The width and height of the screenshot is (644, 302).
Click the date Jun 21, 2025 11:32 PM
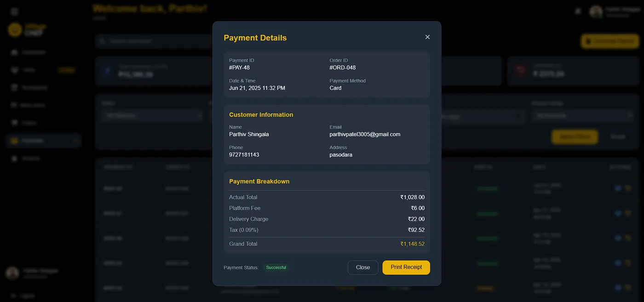point(257,88)
